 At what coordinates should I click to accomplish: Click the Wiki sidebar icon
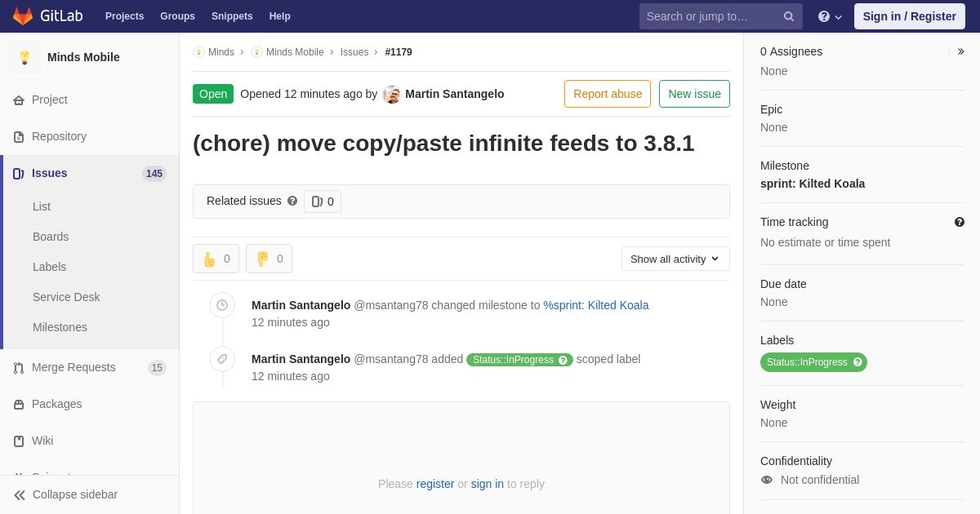(19, 441)
